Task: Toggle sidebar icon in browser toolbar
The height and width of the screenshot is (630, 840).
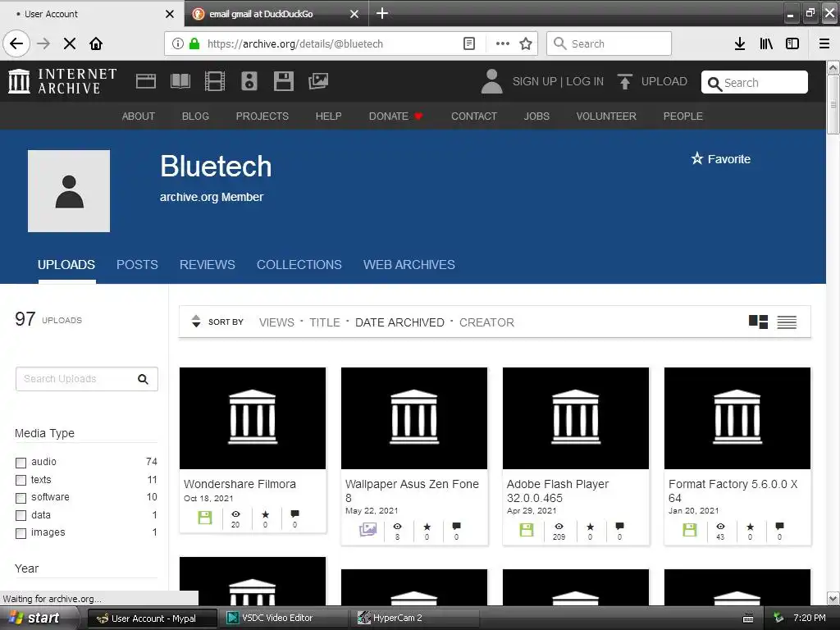Action: click(x=792, y=44)
